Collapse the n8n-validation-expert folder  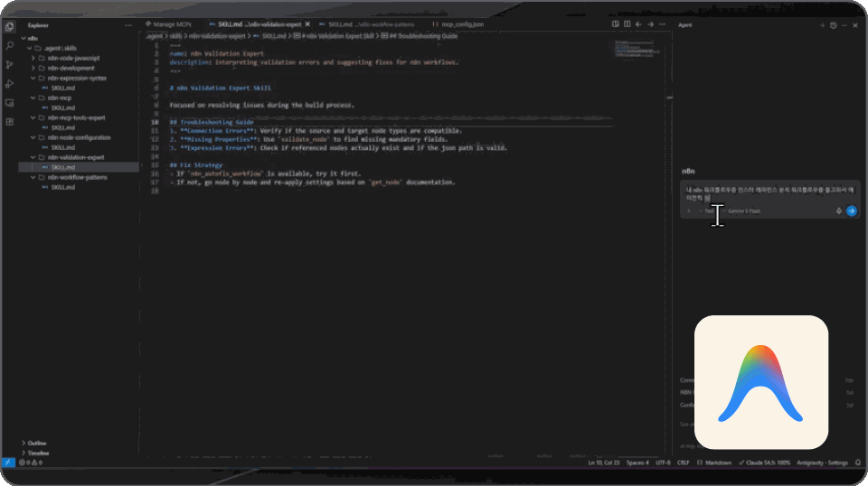tap(33, 157)
